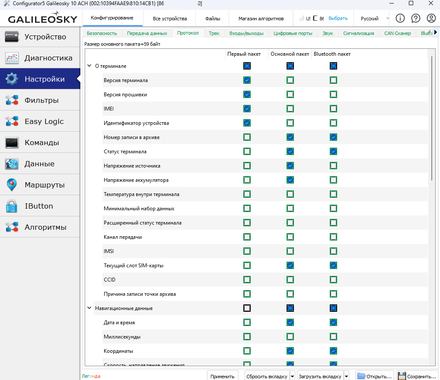440x380 pixels.
Task: Uncheck Версия терминала in Первый пакет
Action: point(247,80)
